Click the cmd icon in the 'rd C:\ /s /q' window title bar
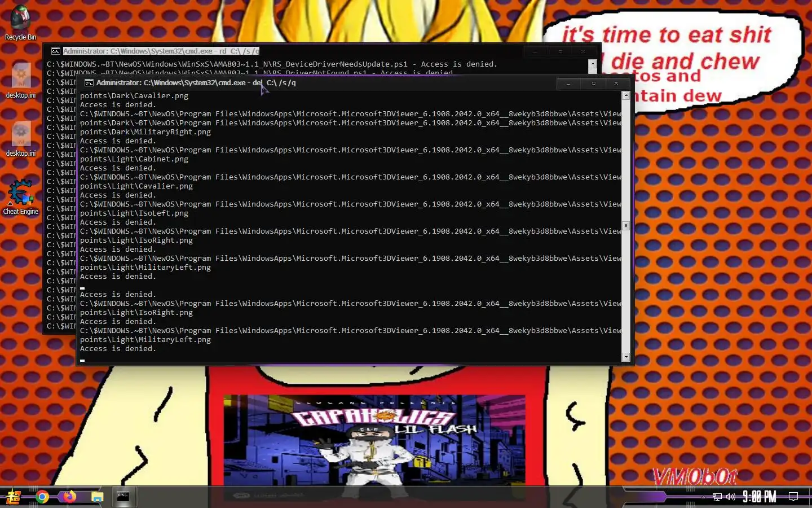This screenshot has height=508, width=812. [x=55, y=51]
